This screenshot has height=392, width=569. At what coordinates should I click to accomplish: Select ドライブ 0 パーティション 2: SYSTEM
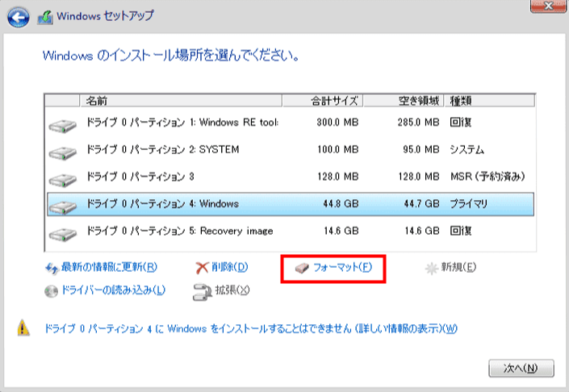point(291,150)
